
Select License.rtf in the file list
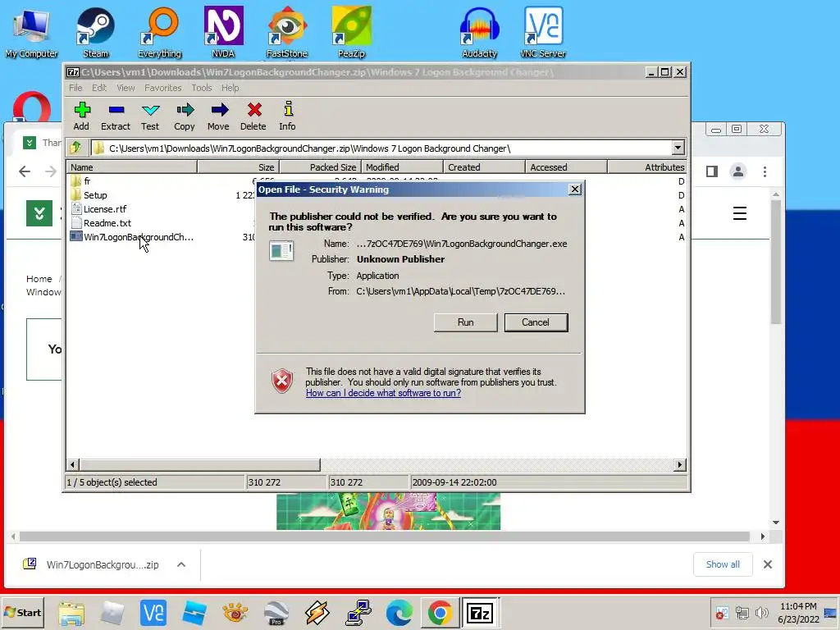98,209
